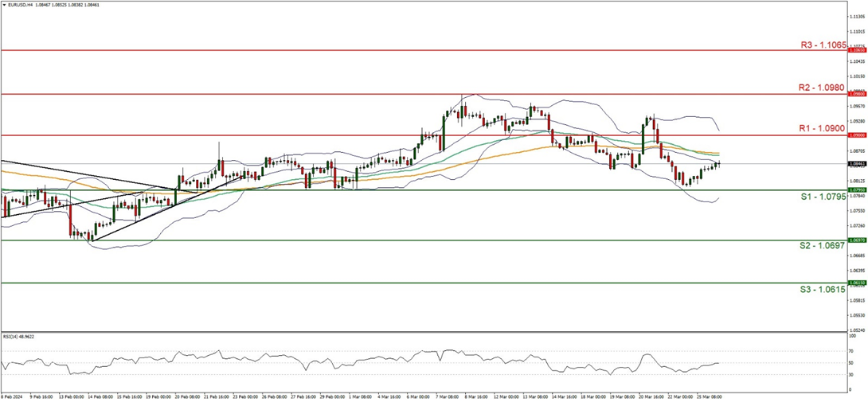Select the most recent candlestick on the chart
Screen dimensions: 868x402
click(718, 164)
